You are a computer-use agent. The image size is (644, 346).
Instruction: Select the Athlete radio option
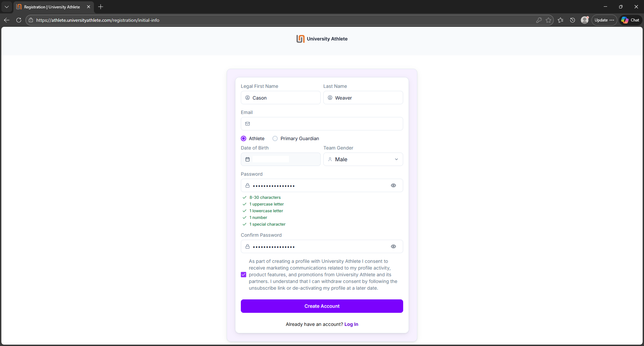244,138
